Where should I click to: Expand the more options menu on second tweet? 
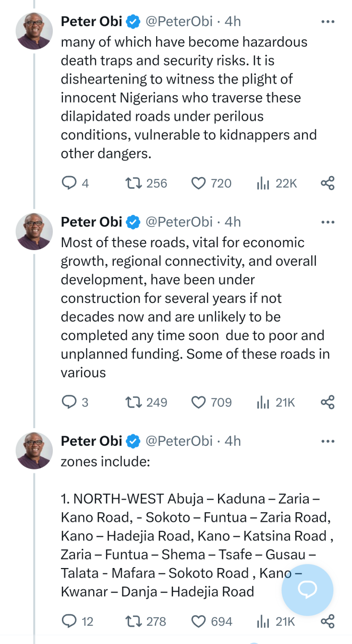(327, 221)
